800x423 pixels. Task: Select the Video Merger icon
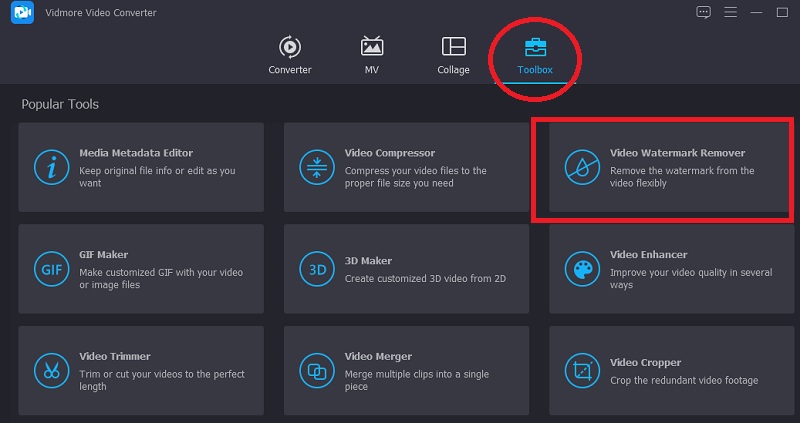tap(316, 371)
